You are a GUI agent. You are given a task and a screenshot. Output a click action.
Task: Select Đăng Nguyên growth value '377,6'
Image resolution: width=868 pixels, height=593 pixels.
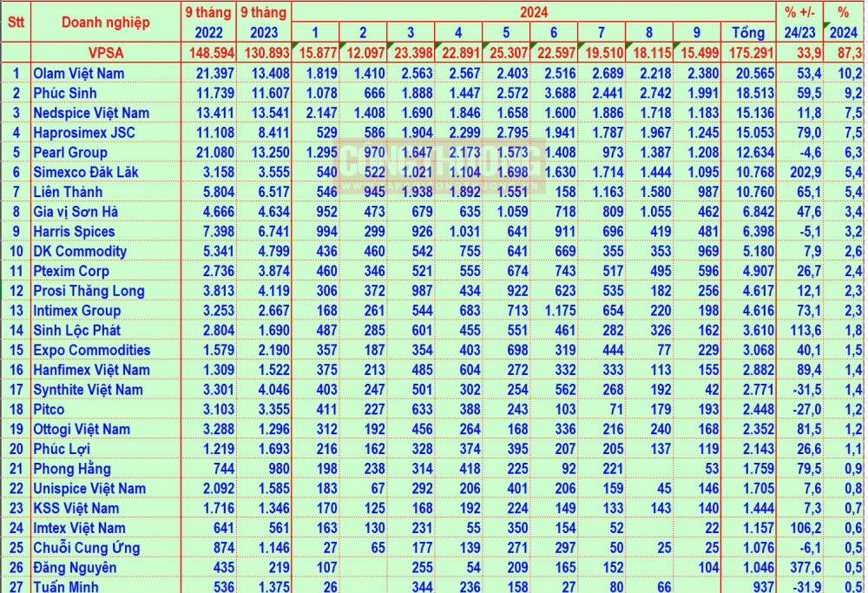806,568
